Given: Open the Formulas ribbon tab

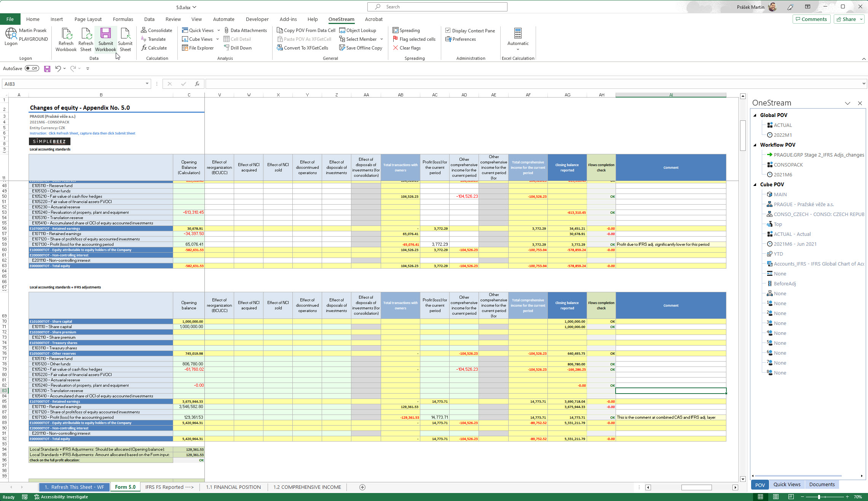Looking at the screenshot, I should coord(123,19).
